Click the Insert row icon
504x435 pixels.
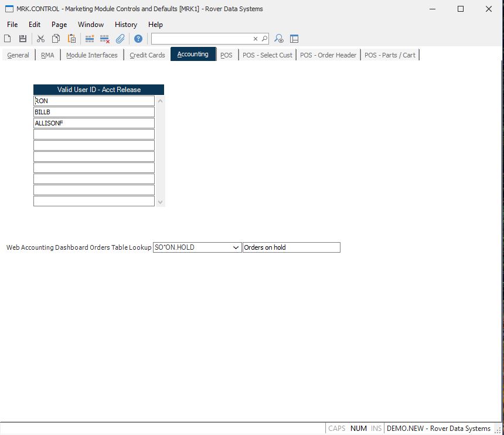90,39
